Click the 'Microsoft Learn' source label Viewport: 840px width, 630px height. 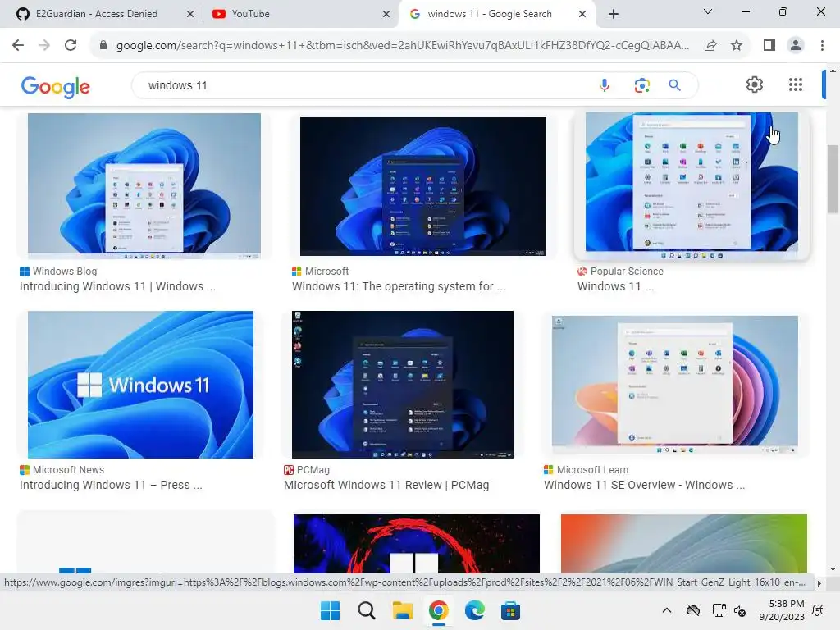[x=592, y=470]
